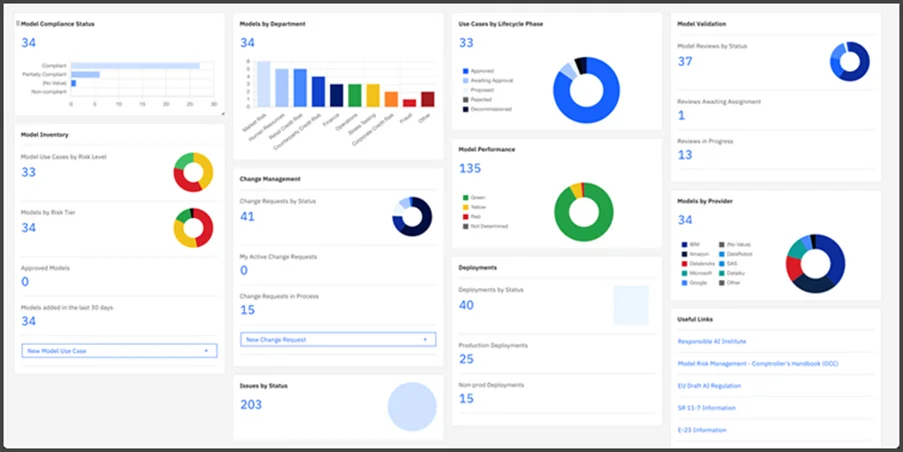The image size is (903, 452).
Task: Click the 34 Models by Department count
Action: [247, 43]
